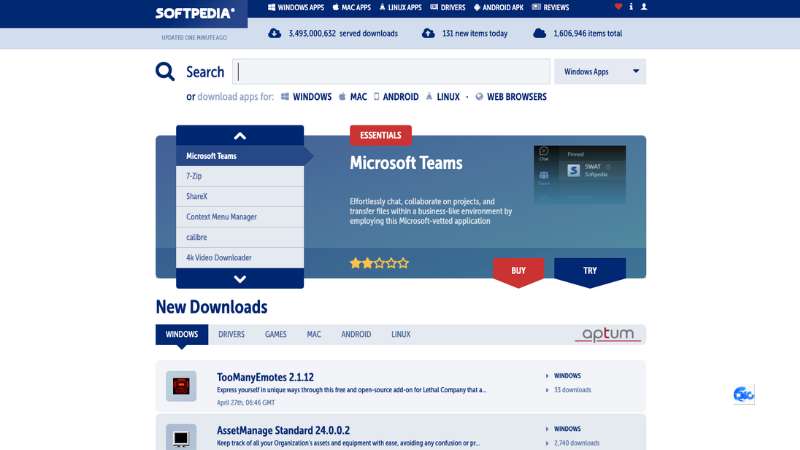Switch to DRIVERS new downloads tab
The width and height of the screenshot is (800, 450).
pyautogui.click(x=231, y=335)
